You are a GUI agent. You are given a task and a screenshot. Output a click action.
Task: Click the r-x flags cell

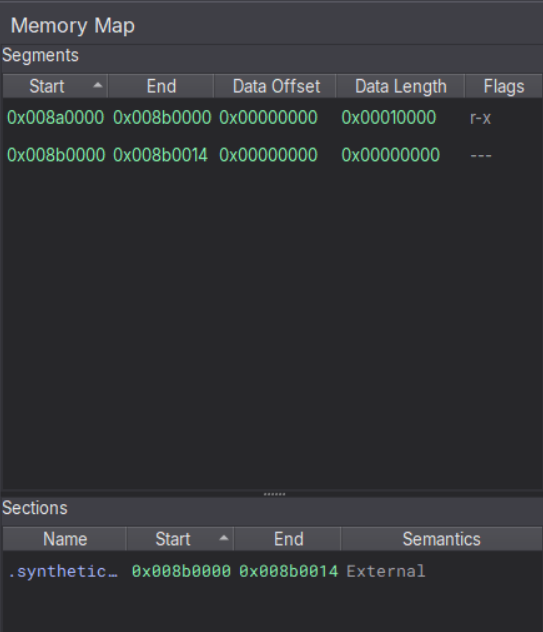(481, 118)
